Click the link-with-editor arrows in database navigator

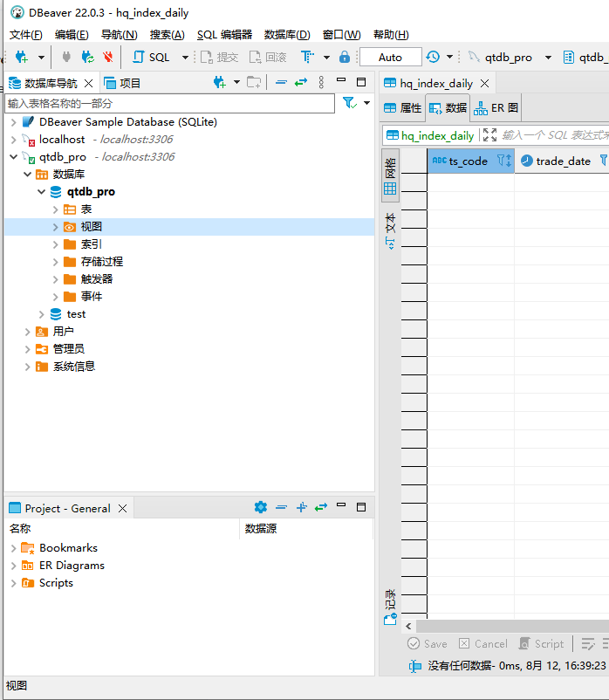(x=301, y=83)
